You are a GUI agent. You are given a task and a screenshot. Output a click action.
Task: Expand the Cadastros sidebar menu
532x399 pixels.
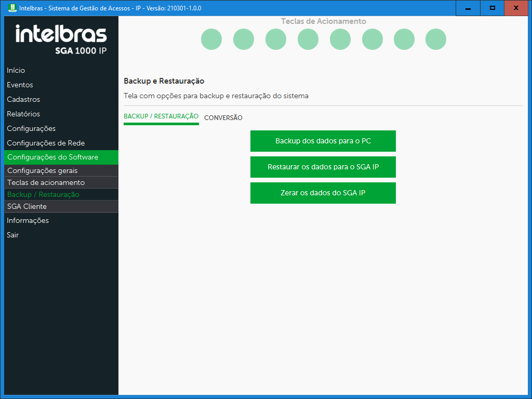[23, 99]
